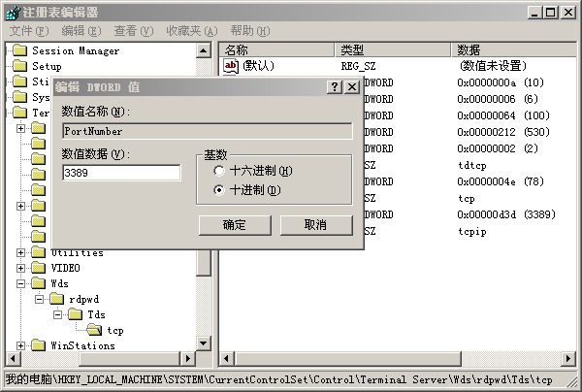Select the Setup tree item label
The width and height of the screenshot is (582, 392).
pyautogui.click(x=47, y=66)
